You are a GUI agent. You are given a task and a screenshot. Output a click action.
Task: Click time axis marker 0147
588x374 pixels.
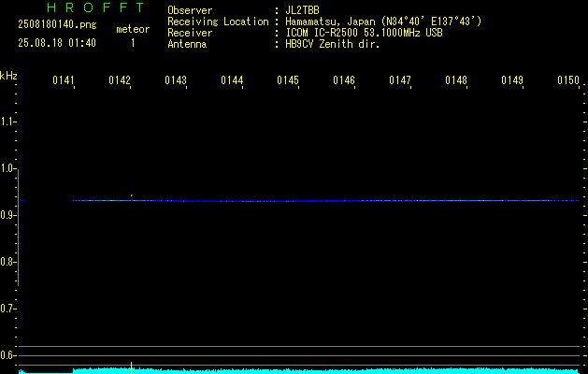399,80
